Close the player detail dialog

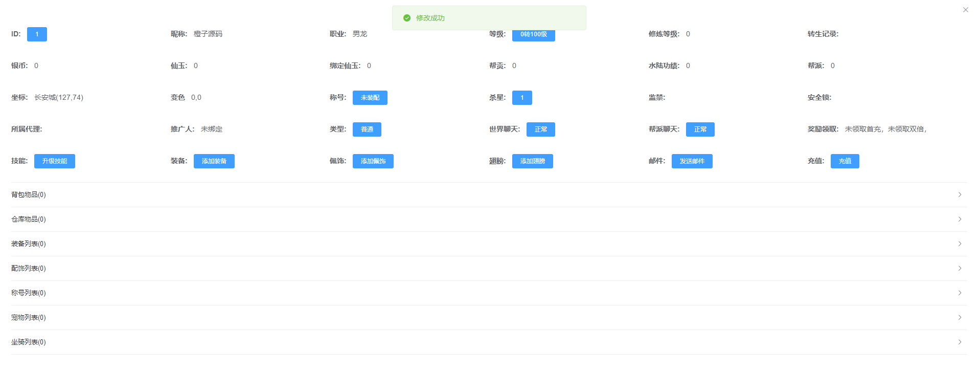tap(965, 10)
